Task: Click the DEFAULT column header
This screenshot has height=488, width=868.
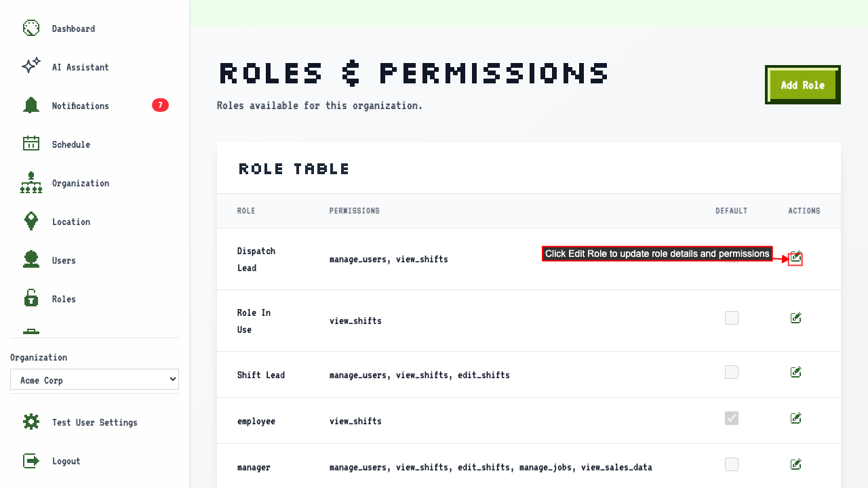Action: pos(732,211)
